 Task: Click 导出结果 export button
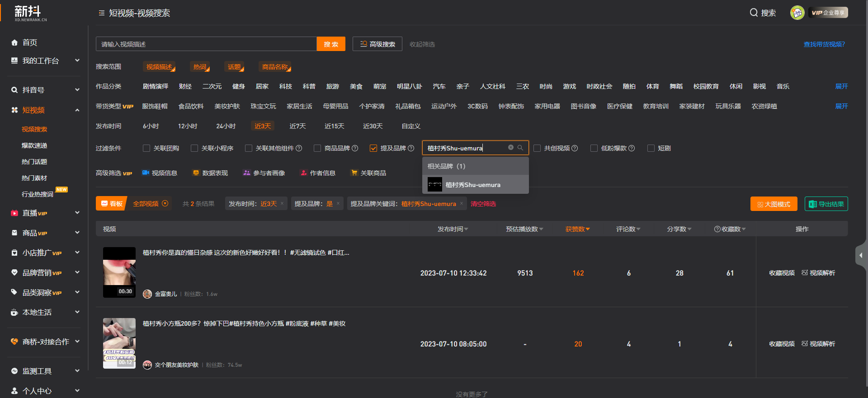coord(826,204)
